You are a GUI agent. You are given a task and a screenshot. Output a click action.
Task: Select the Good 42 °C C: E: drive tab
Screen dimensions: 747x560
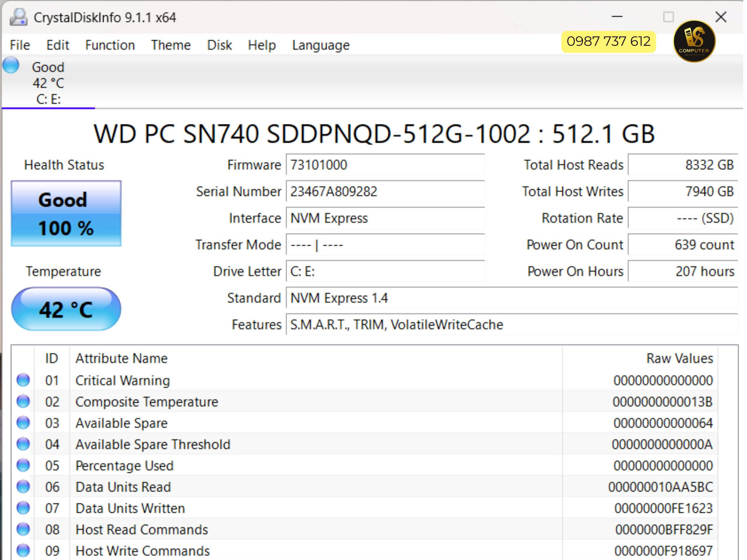coord(48,83)
